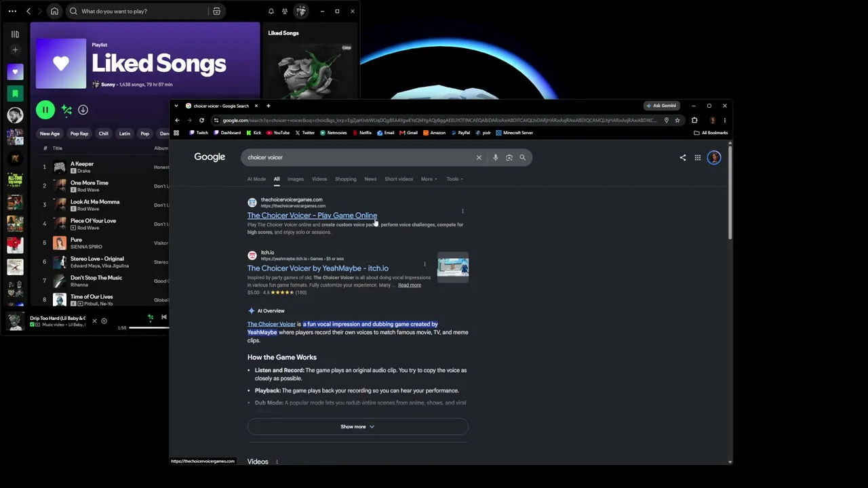The width and height of the screenshot is (868, 488).
Task: Click Ask Gemini button
Action: [661, 106]
